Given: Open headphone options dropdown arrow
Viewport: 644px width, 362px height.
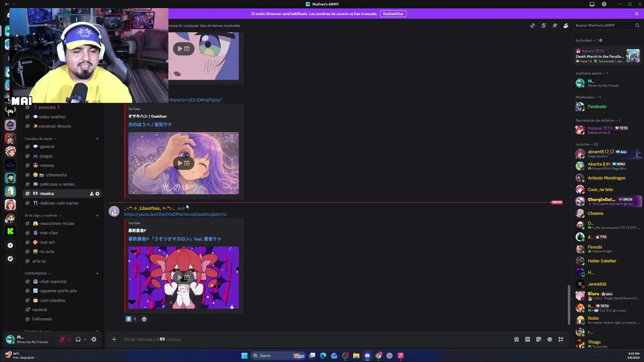Looking at the screenshot, I should (85, 339).
